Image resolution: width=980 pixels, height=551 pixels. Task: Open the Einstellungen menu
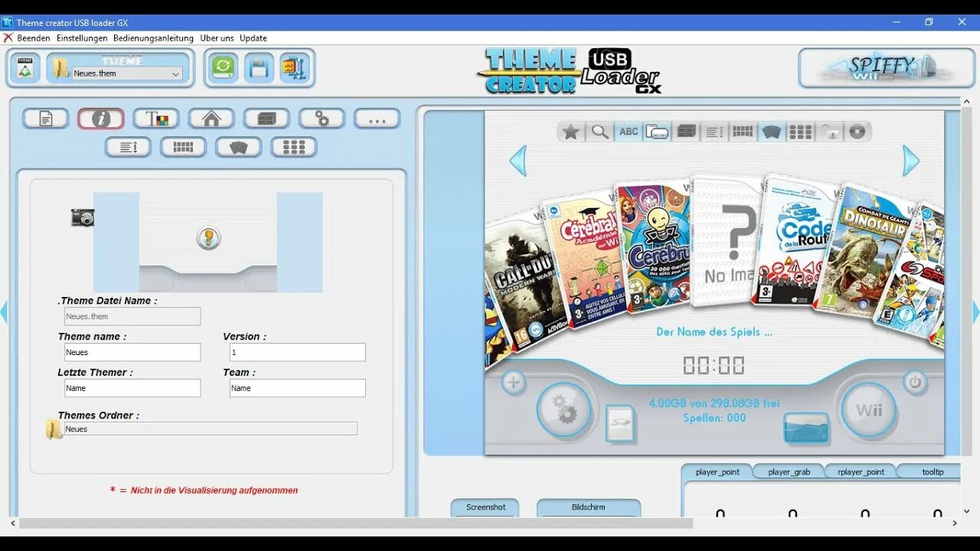(82, 37)
